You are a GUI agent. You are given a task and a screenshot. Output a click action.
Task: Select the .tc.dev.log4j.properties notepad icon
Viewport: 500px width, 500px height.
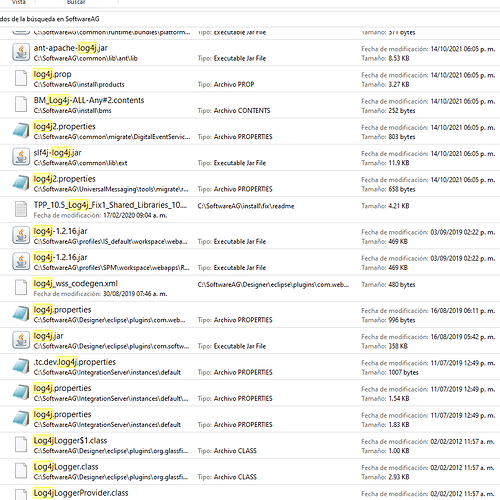[21, 367]
